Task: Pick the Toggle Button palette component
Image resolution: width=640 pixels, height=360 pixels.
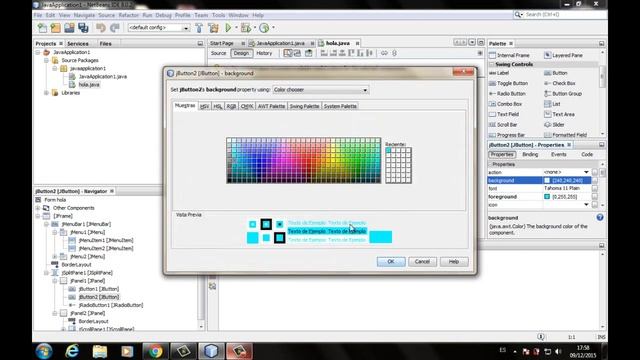Action: [509, 83]
